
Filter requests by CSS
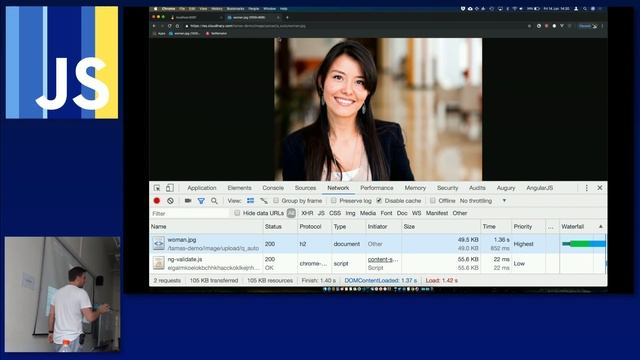point(335,213)
